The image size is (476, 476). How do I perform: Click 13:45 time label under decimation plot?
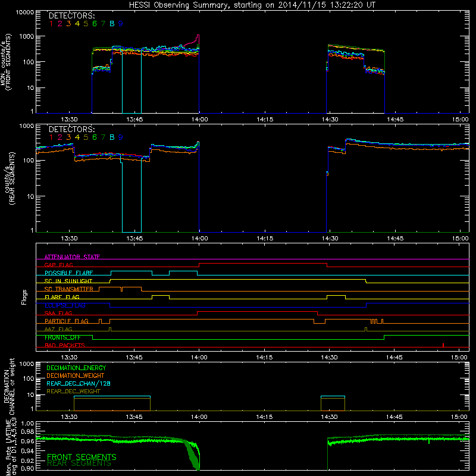[134, 417]
